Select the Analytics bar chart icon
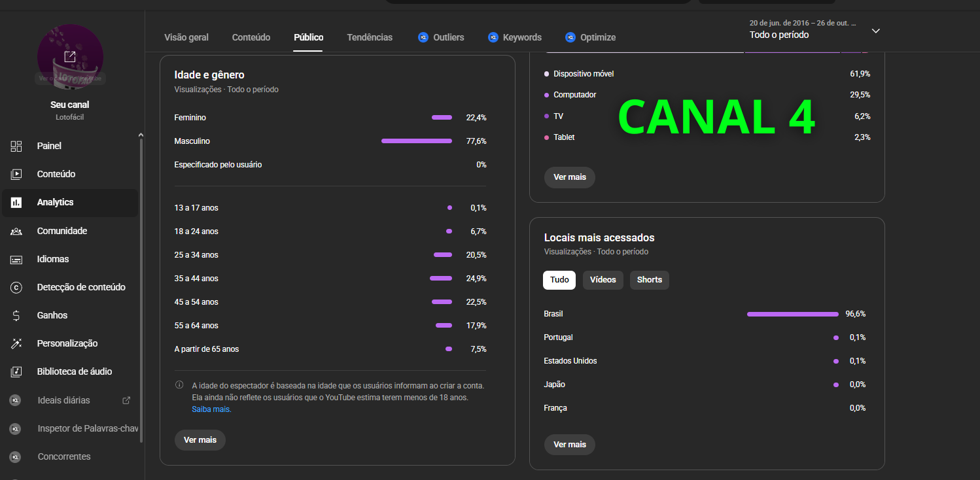The width and height of the screenshot is (980, 480). tap(16, 203)
